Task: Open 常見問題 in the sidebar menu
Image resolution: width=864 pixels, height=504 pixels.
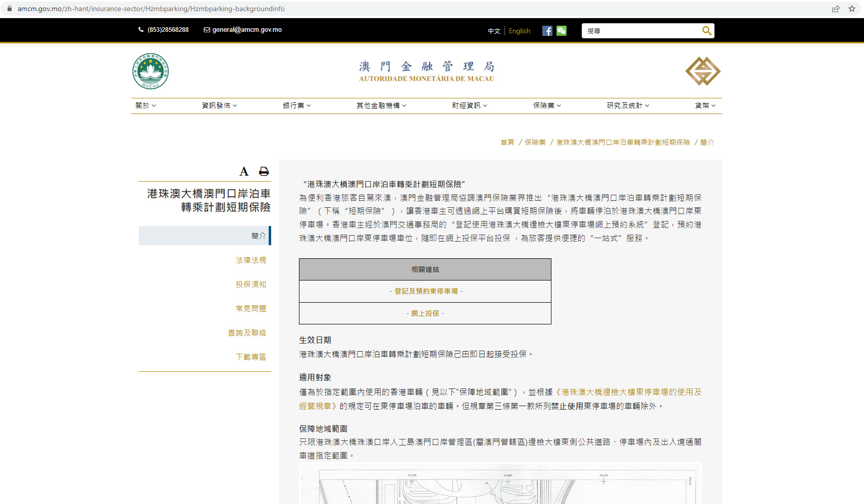Action: 250,309
